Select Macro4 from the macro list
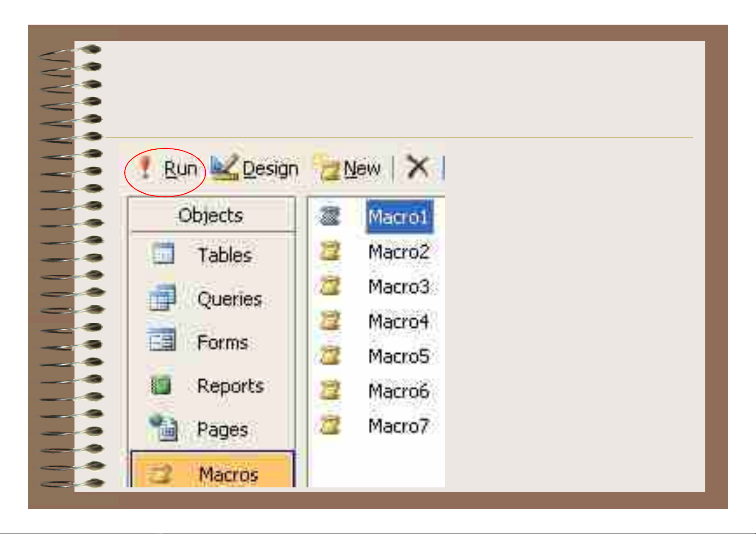The height and width of the screenshot is (534, 756). tap(398, 321)
